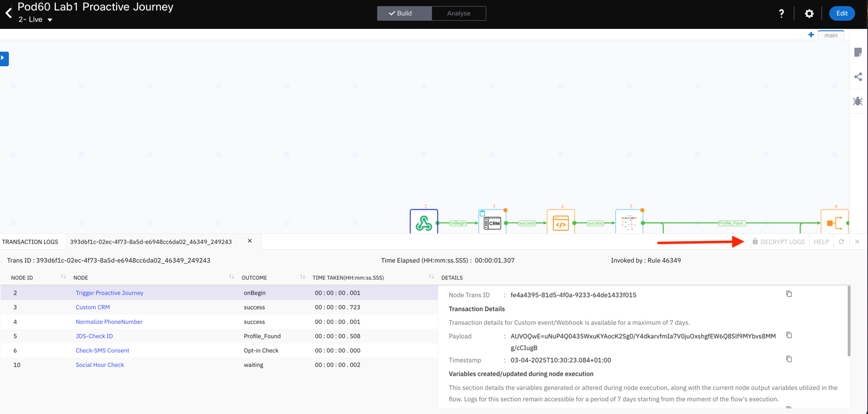Viewport: 868px width, 414px height.
Task: Click the share icon in right sidebar
Action: point(858,77)
